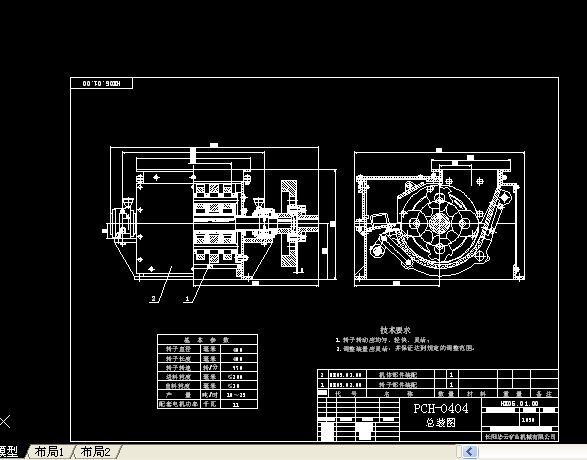The height and width of the screenshot is (460, 587).
Task: Select the PCH-0404 title text
Action: pyautogui.click(x=441, y=408)
